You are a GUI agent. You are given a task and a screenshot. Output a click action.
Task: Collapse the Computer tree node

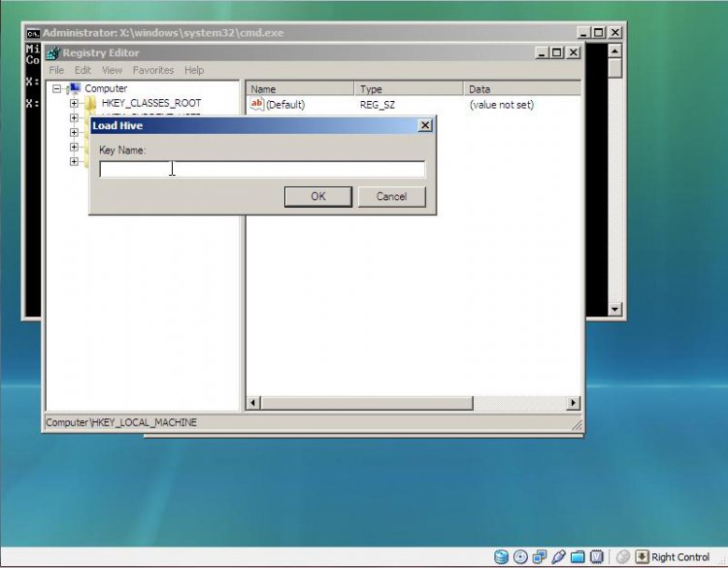click(56, 88)
